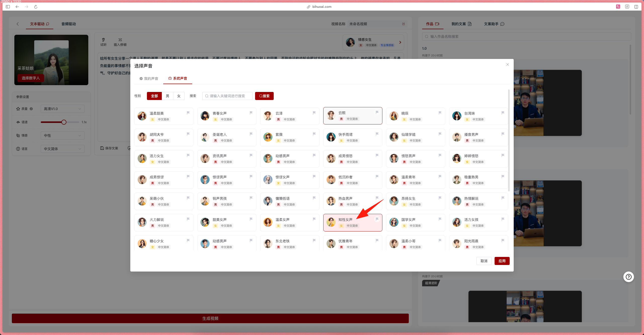Click the flag icon on 国学女声 card
This screenshot has width=644, height=335.
tap(440, 219)
